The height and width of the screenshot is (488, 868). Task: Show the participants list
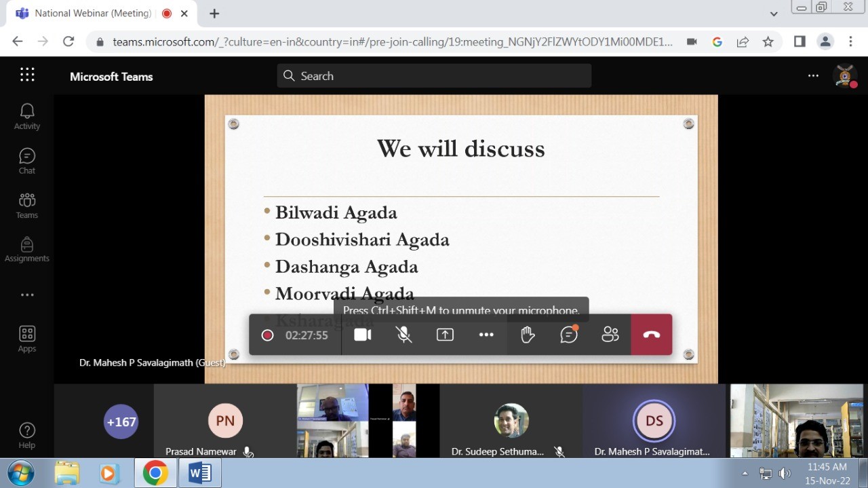(610, 335)
